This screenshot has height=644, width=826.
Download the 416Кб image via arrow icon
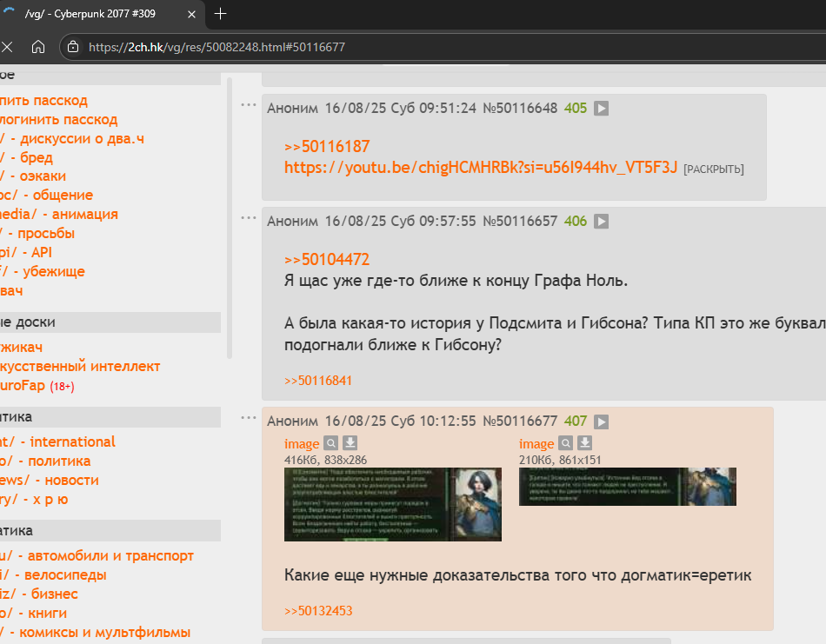(350, 444)
